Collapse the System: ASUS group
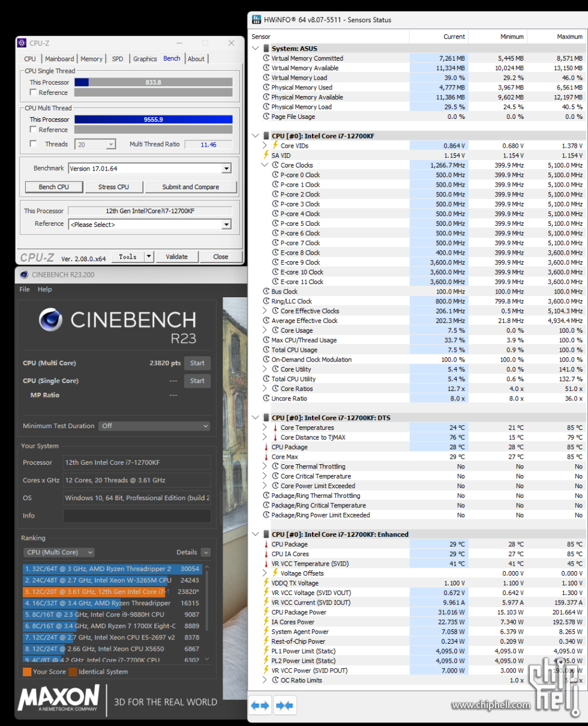Image resolution: width=588 pixels, height=726 pixels. [x=256, y=48]
